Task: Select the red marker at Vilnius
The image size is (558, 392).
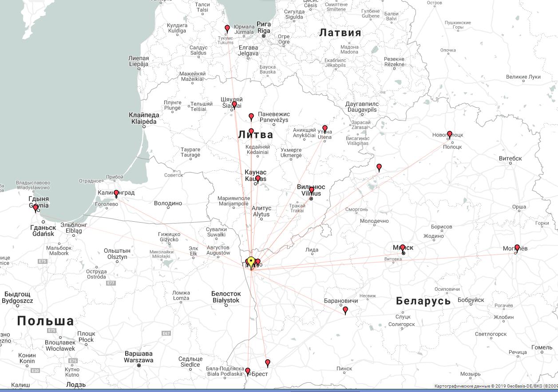Action: [x=312, y=190]
